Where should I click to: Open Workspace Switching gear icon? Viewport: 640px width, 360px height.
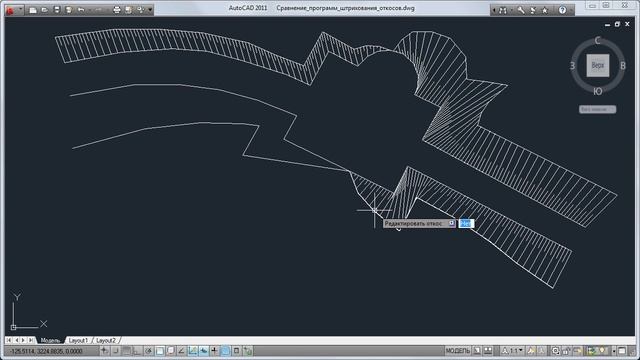[x=555, y=351]
